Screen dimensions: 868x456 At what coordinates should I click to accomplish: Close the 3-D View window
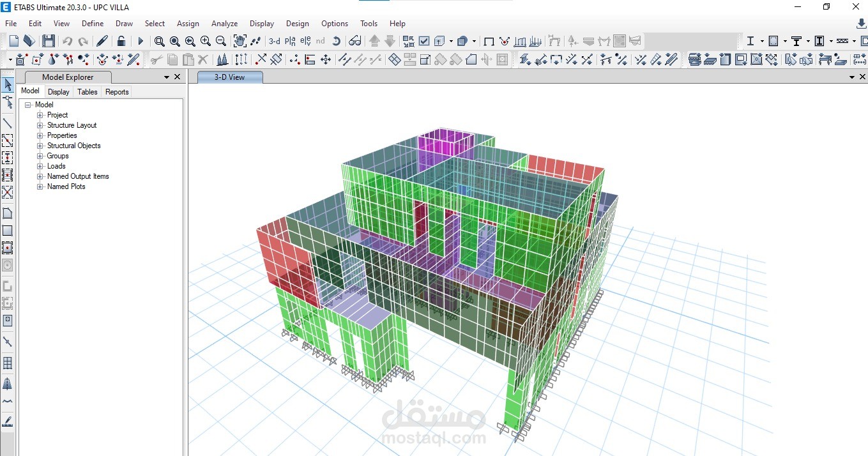point(862,77)
